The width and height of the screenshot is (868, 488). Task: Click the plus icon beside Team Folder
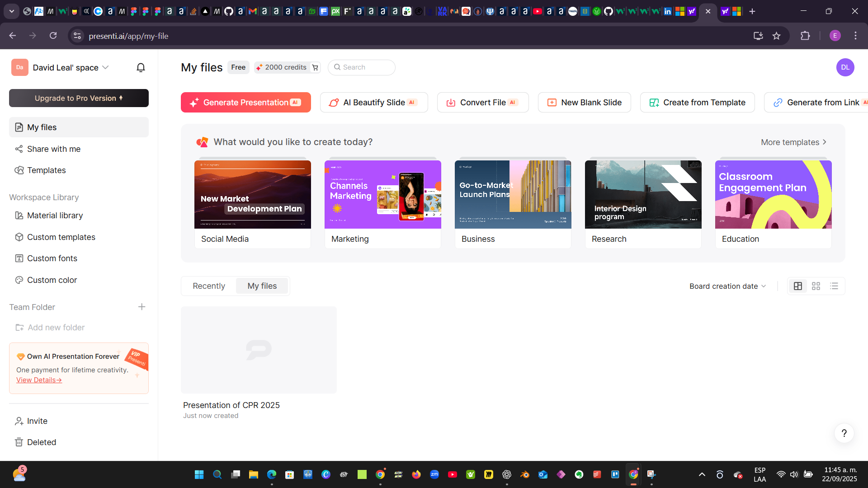pyautogui.click(x=142, y=307)
